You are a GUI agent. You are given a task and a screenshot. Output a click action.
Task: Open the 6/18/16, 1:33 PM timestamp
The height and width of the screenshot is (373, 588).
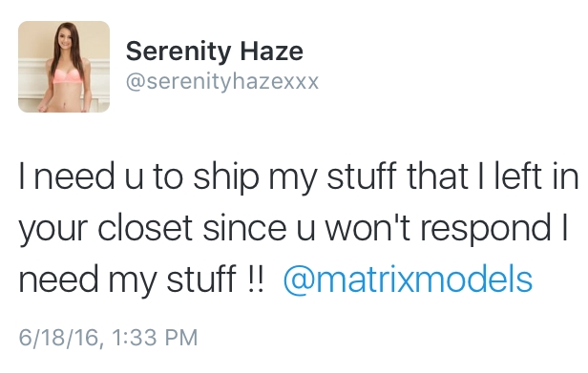coord(108,338)
